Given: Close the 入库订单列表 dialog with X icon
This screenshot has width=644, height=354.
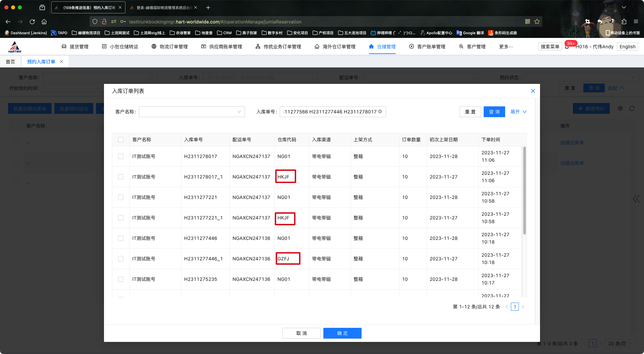Looking at the screenshot, I should coord(533,91).
